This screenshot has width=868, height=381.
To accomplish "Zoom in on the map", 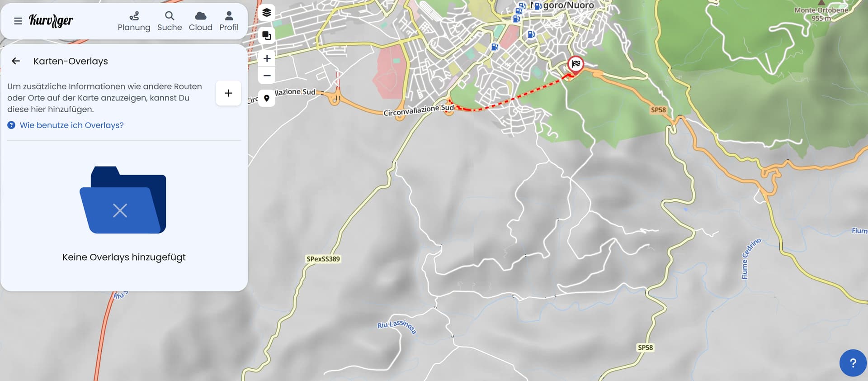I will (267, 58).
